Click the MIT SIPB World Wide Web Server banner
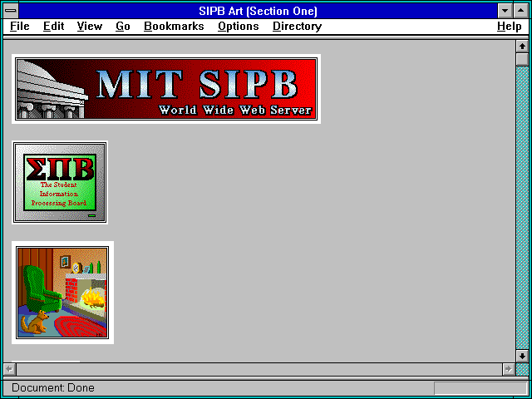Viewport: 532px width, 399px height. point(166,89)
